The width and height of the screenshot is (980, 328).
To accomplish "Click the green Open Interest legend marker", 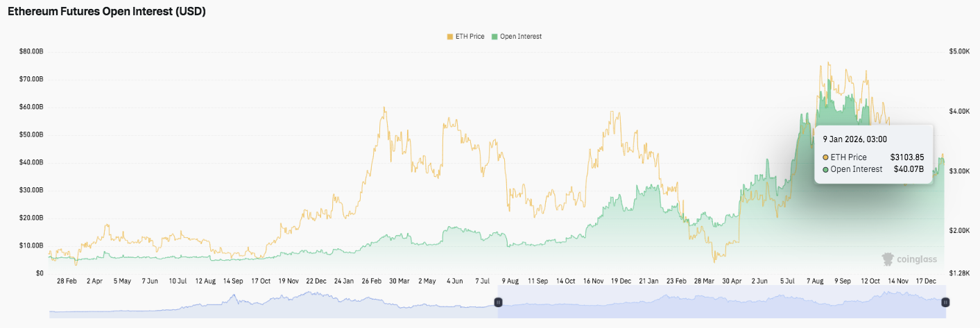I will (x=495, y=36).
